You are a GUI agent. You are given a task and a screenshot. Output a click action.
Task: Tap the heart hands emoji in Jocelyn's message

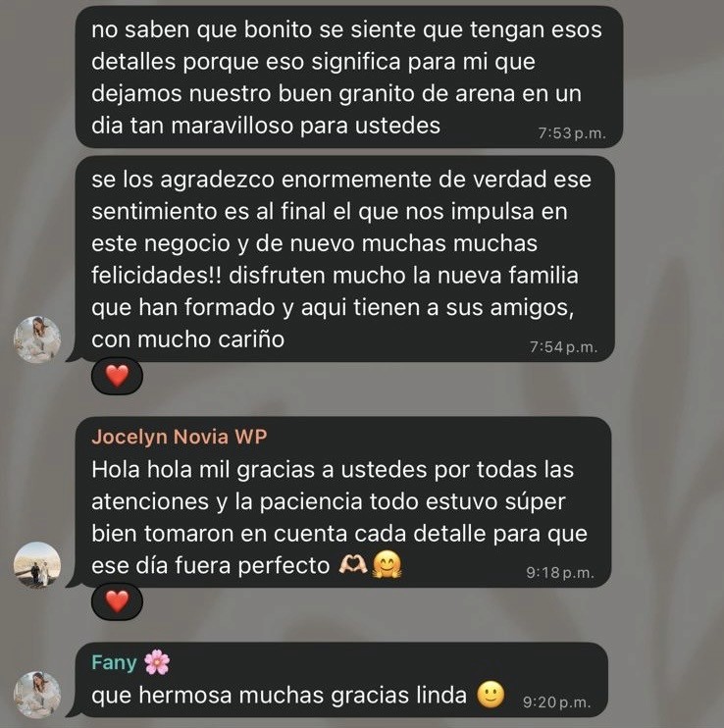[353, 565]
